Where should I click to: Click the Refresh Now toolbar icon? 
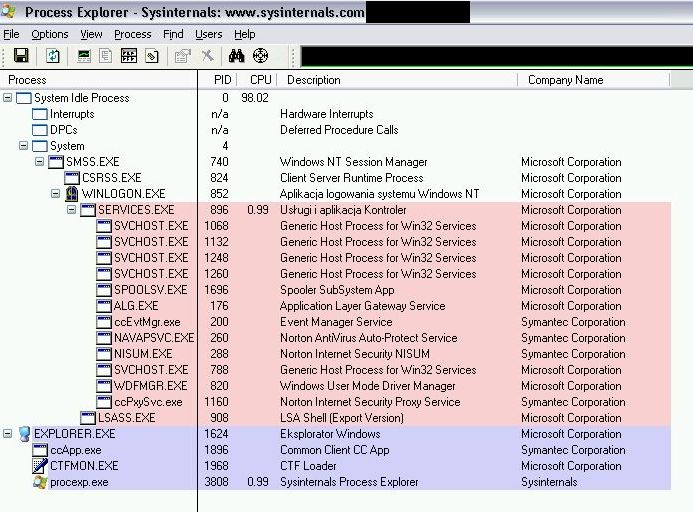(53, 56)
